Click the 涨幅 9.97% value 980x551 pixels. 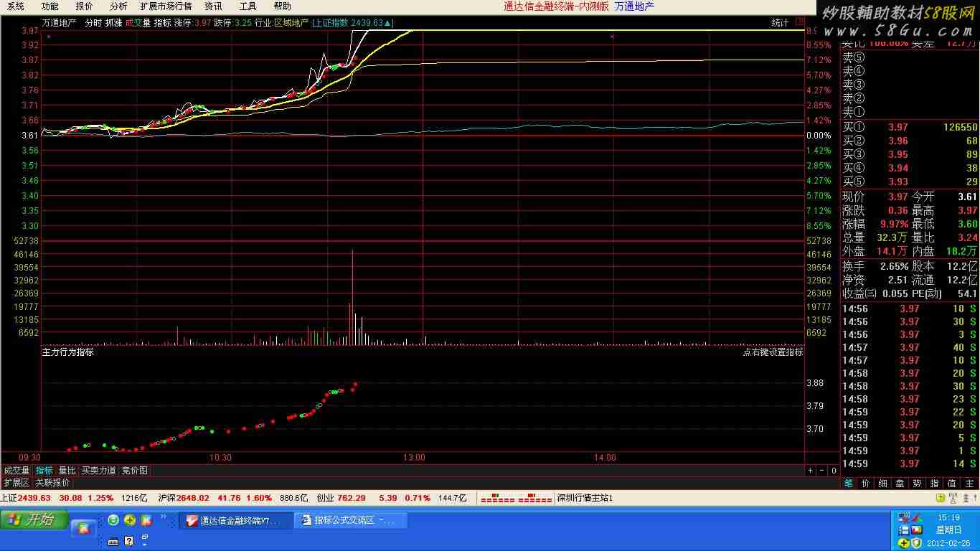pyautogui.click(x=894, y=224)
